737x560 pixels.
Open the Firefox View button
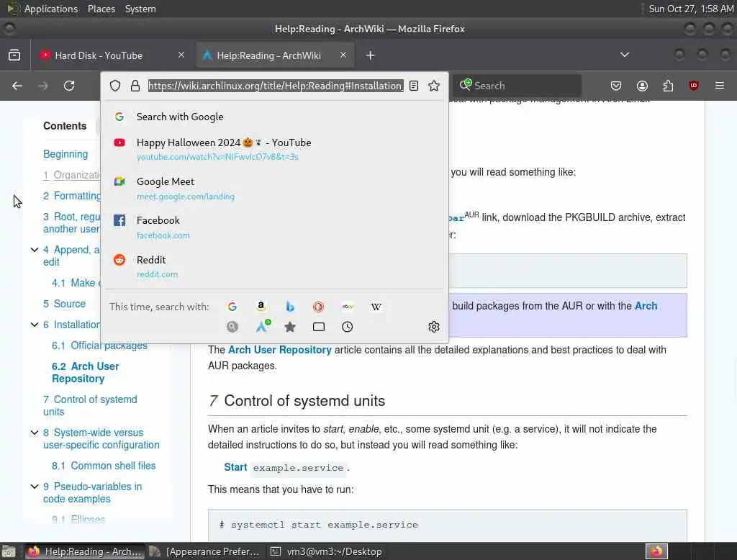click(x=14, y=55)
